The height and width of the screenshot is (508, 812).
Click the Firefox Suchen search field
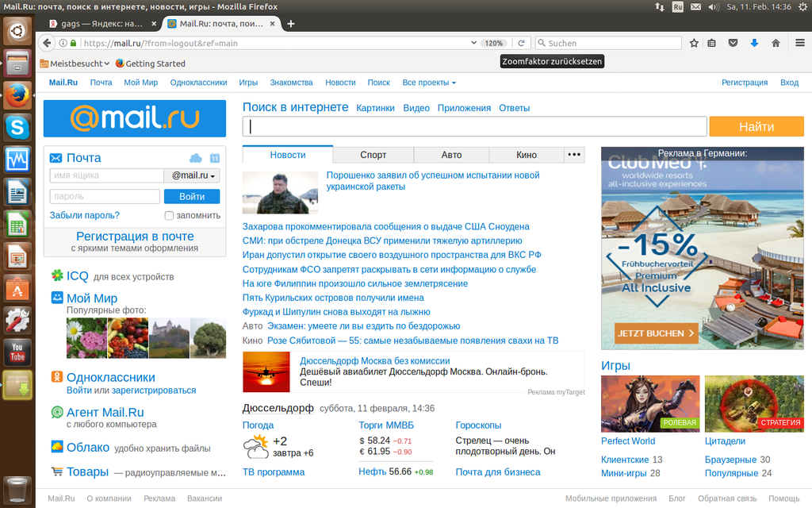pyautogui.click(x=608, y=43)
